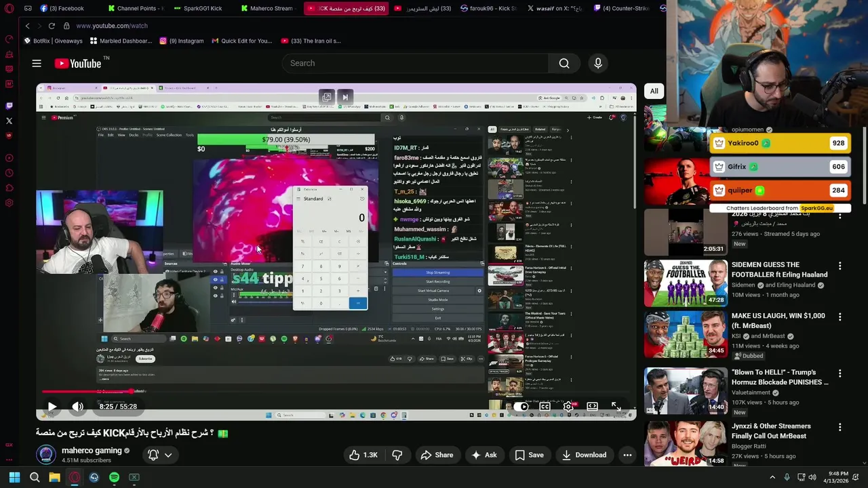
Task: Switch to the Maherco Stream tab
Action: click(267, 8)
